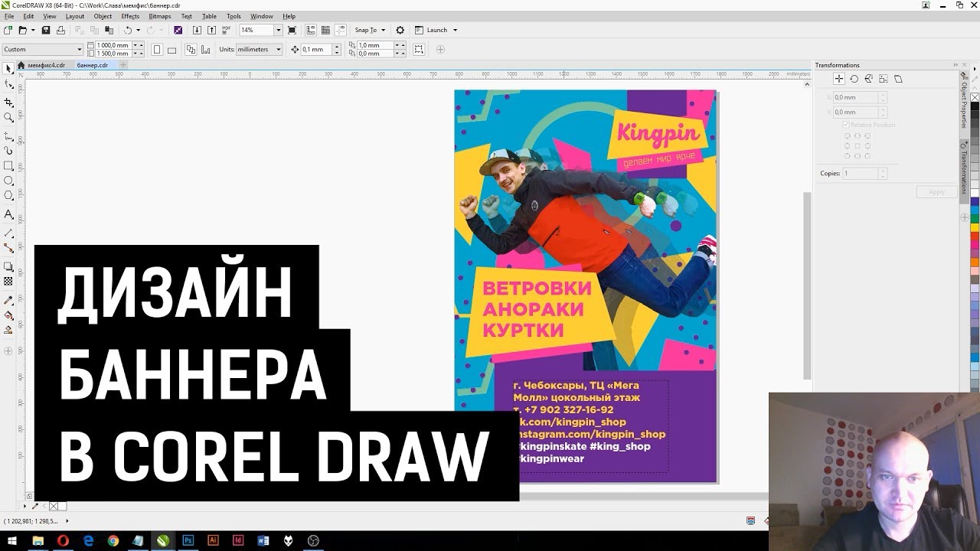Toggle Show Guidelines button

[x=340, y=30]
